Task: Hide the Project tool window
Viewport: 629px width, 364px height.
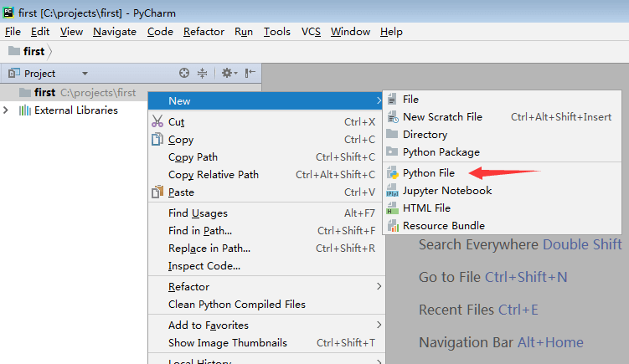Action: pyautogui.click(x=250, y=73)
